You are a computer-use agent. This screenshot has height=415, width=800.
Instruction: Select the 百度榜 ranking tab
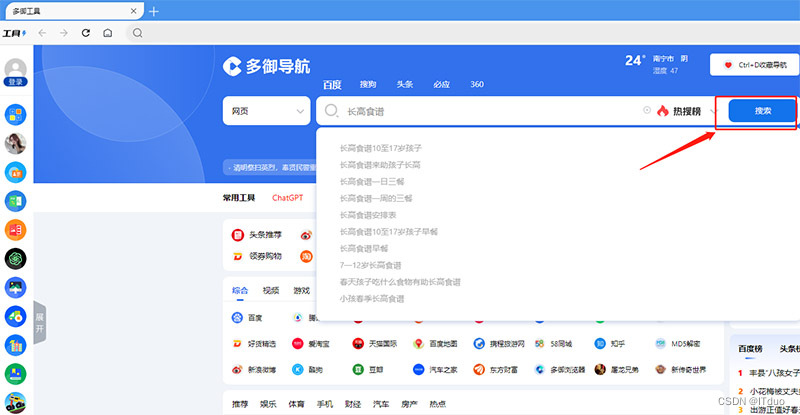[x=750, y=349]
